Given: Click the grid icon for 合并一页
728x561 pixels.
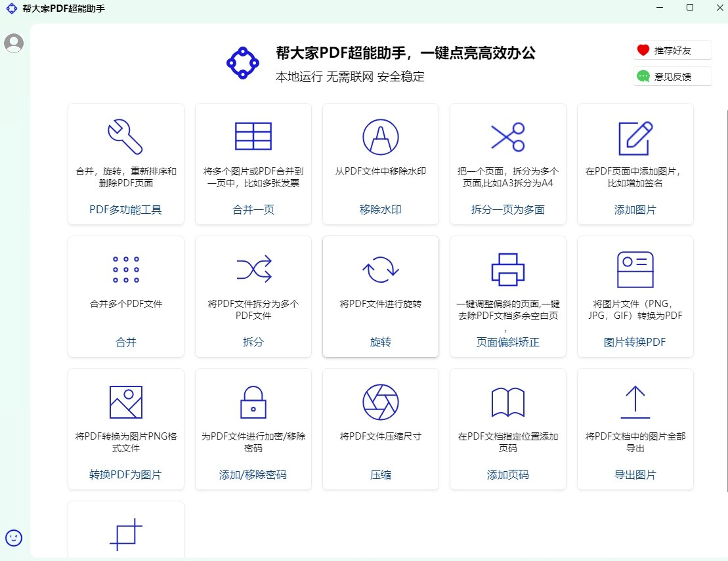Looking at the screenshot, I should click(x=253, y=136).
